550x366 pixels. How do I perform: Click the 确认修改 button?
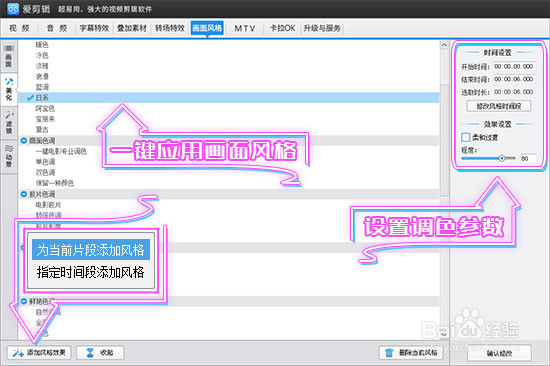[499, 353]
